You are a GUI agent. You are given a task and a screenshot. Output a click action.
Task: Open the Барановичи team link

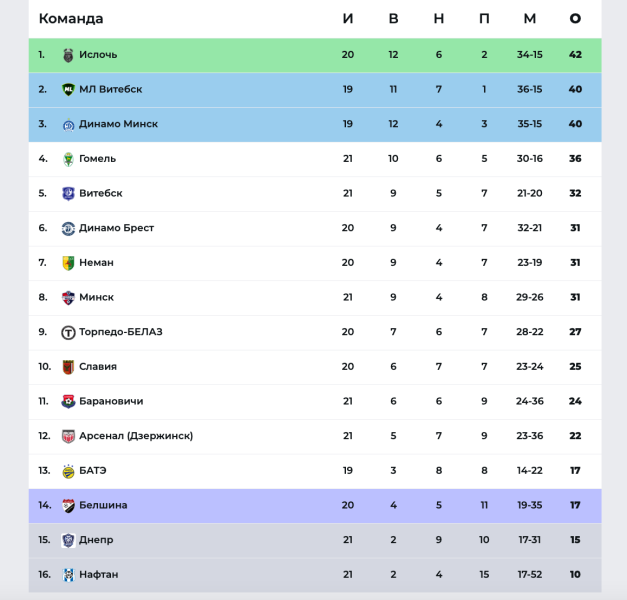coord(111,401)
